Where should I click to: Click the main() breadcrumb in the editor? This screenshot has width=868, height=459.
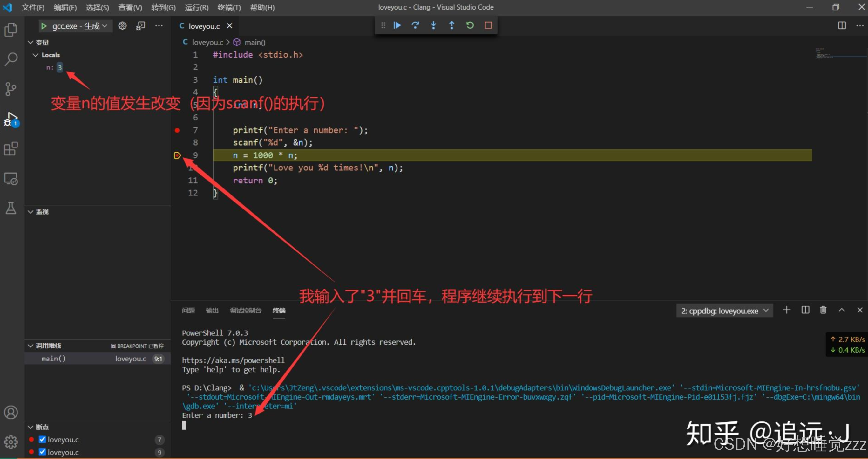pos(254,43)
